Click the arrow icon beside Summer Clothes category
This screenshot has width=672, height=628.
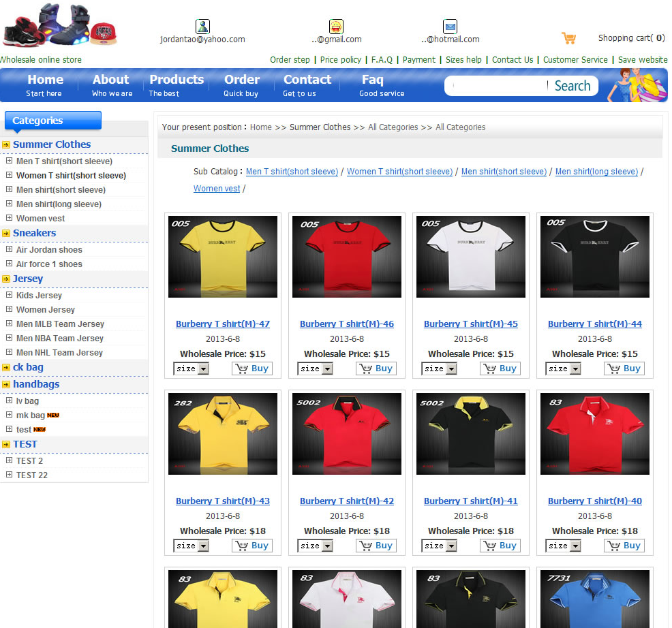6,145
